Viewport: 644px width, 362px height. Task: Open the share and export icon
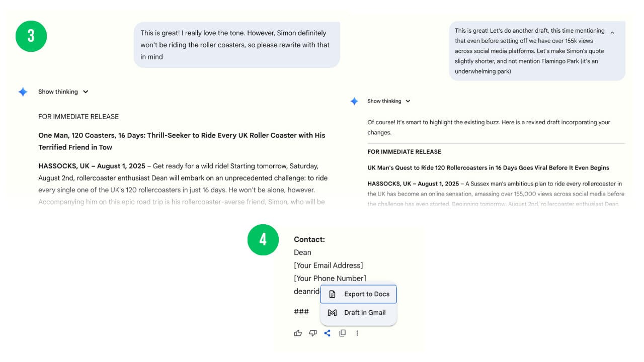tap(328, 333)
